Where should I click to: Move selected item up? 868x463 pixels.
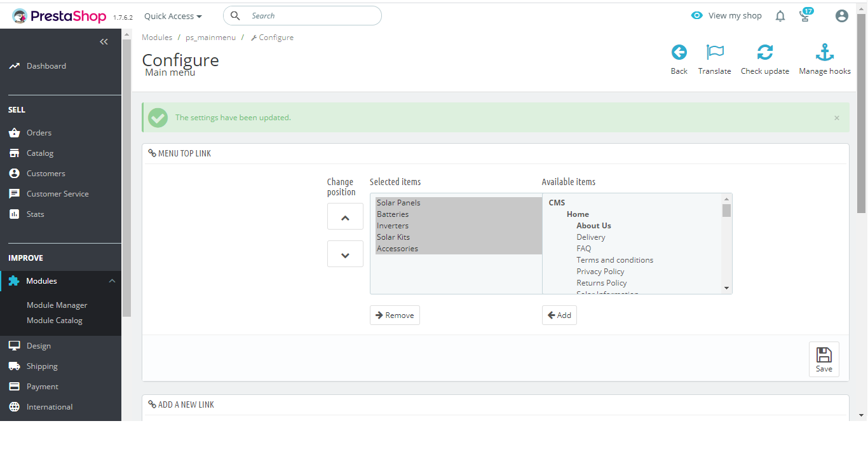tap(345, 217)
